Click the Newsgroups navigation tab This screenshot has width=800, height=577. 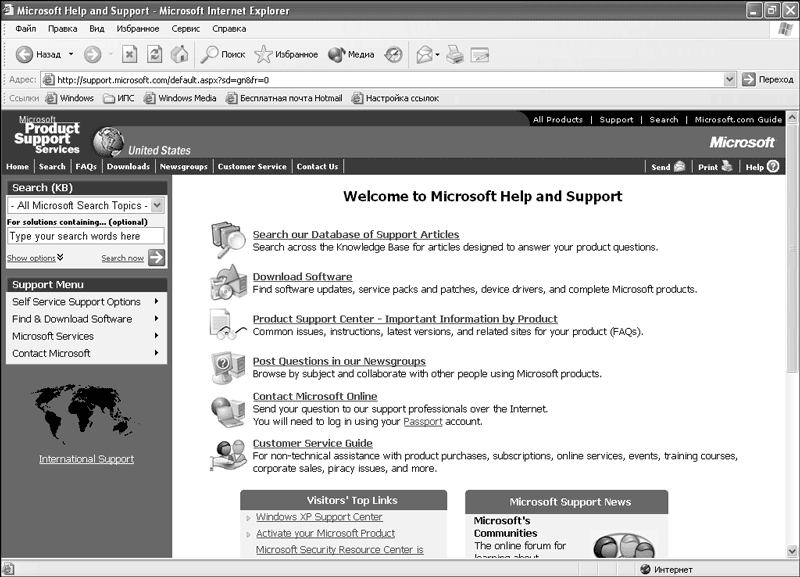pyautogui.click(x=184, y=166)
